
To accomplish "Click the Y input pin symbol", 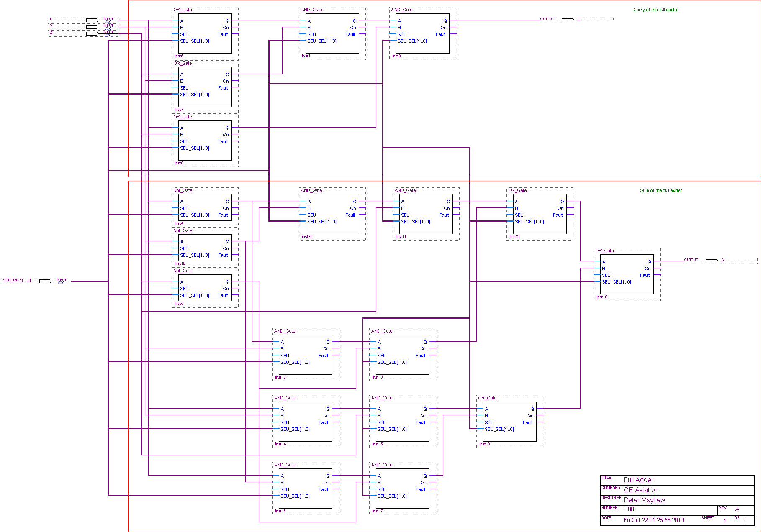I will click(x=93, y=27).
